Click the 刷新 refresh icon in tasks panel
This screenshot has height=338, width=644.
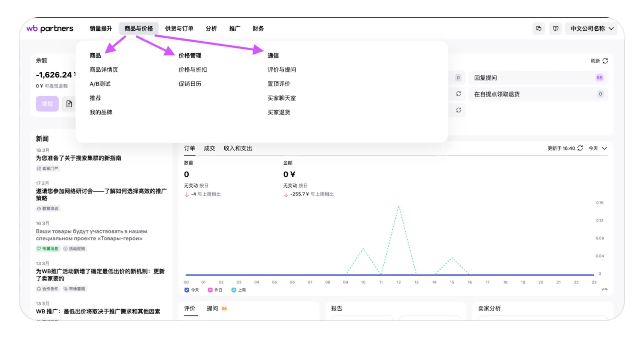pyautogui.click(x=605, y=61)
